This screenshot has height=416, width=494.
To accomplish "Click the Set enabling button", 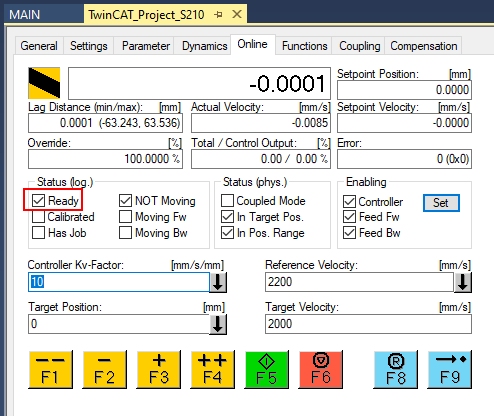I will click(x=441, y=203).
